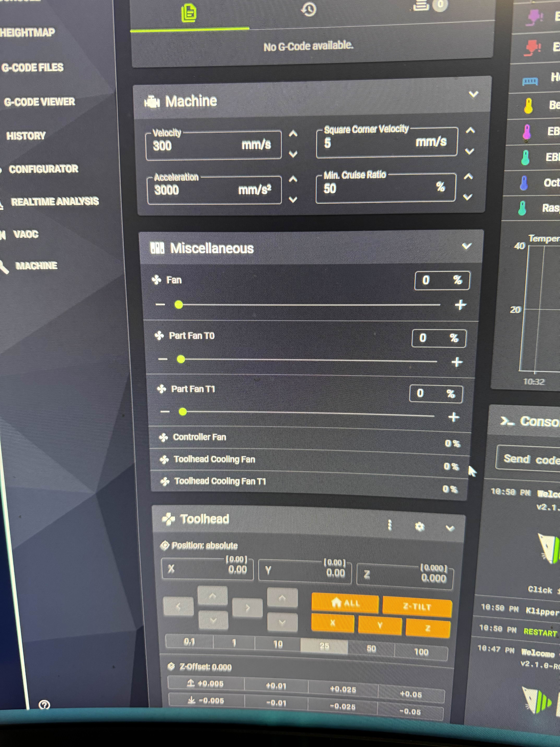This screenshot has width=560, height=747.
Task: Increase Fan speed with plus icon
Action: [460, 305]
